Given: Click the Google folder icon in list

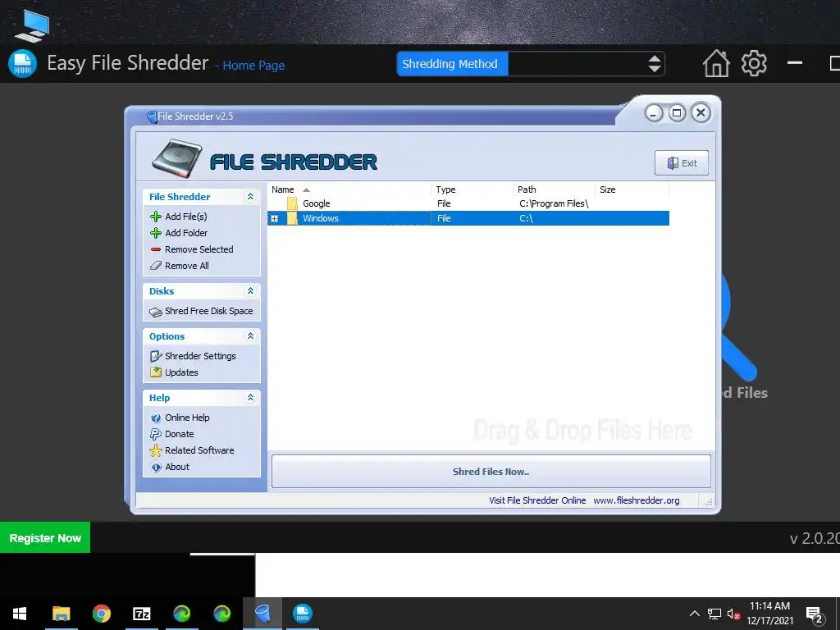Looking at the screenshot, I should (292, 203).
